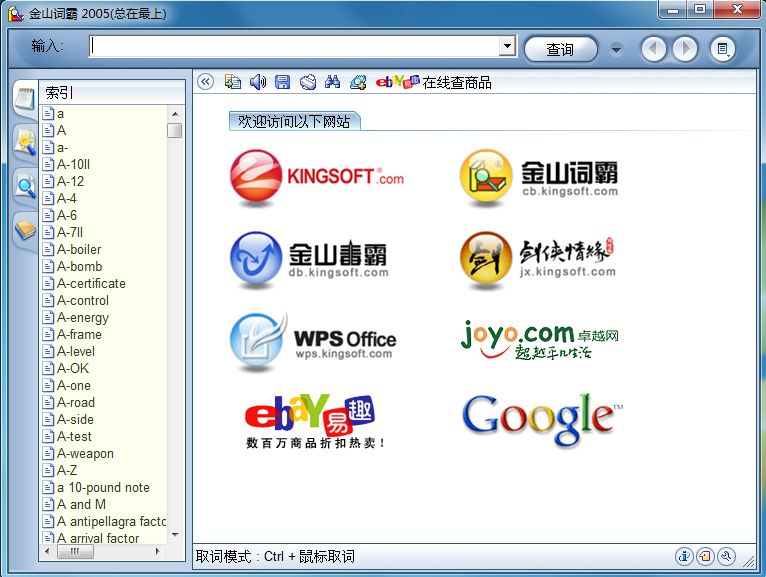Click the copy content toolbar icon
Viewport: 766px width, 577px height.
point(233,82)
